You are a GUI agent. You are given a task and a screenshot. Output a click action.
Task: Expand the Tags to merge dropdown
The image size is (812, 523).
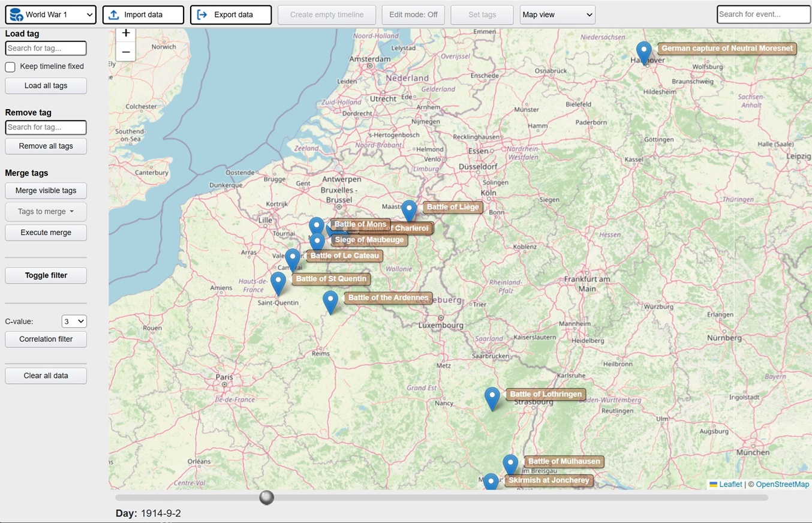pos(46,211)
